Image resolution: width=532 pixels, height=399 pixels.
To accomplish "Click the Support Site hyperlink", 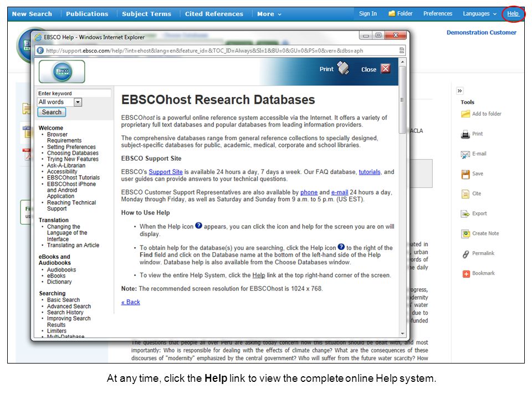I will [166, 172].
